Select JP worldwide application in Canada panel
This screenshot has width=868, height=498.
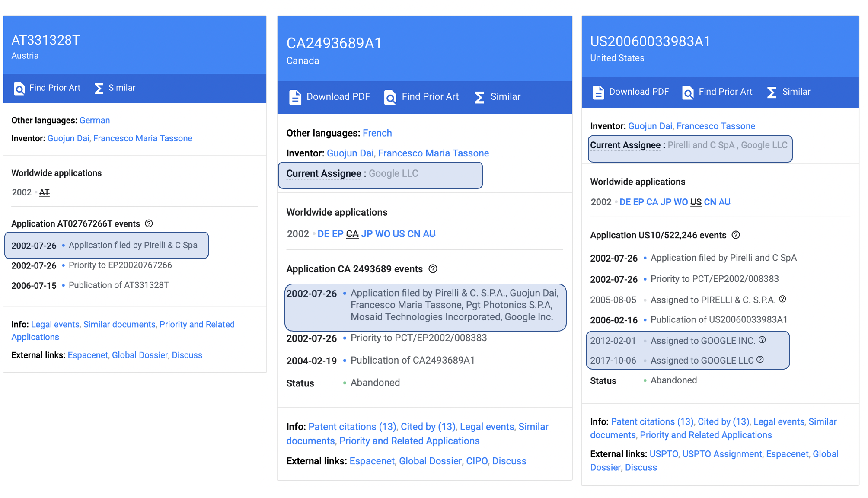[x=367, y=234]
